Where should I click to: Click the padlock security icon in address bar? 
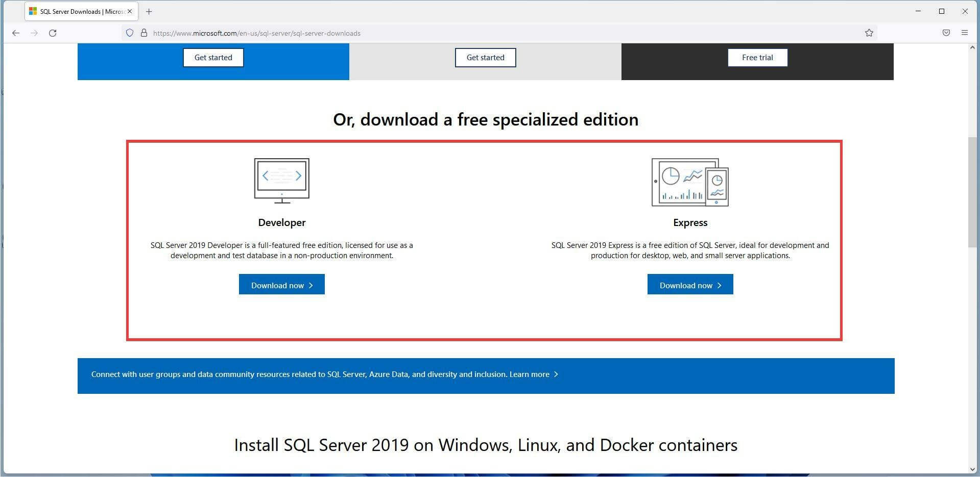click(x=144, y=33)
